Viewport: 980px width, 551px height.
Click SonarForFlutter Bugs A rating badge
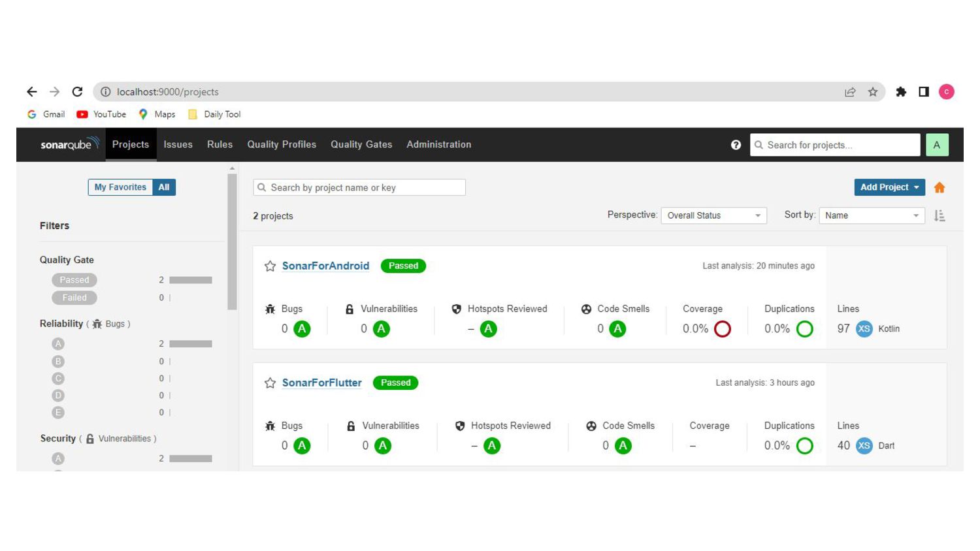coord(302,446)
